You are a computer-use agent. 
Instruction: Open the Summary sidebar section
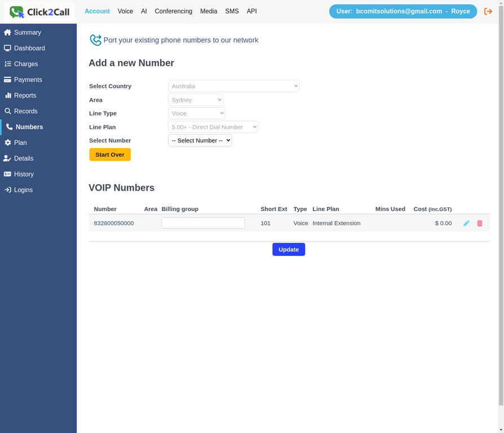pyautogui.click(x=24, y=32)
